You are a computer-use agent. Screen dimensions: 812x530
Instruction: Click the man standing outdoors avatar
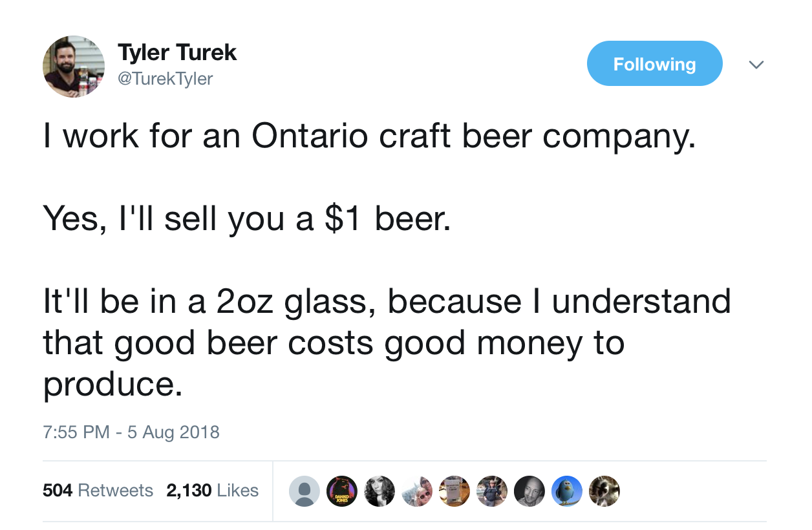[491, 491]
